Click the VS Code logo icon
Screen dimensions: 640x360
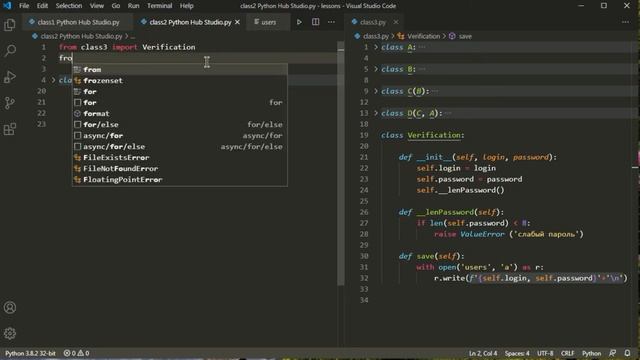[7, 6]
